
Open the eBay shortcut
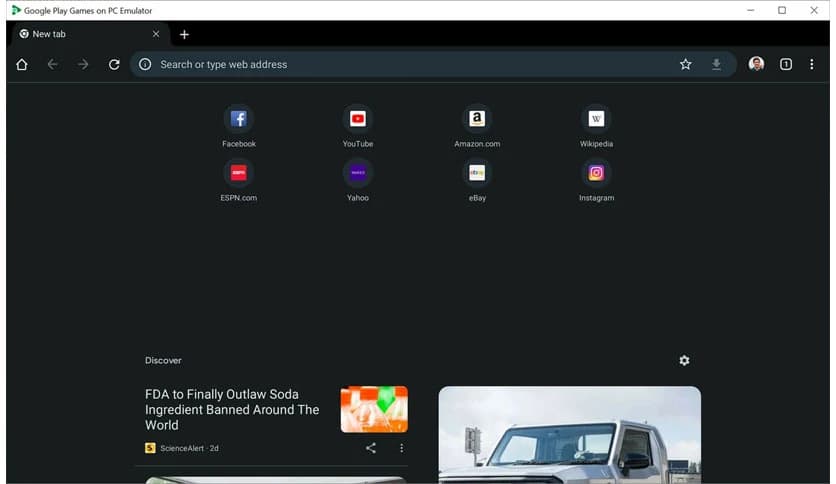(x=477, y=180)
